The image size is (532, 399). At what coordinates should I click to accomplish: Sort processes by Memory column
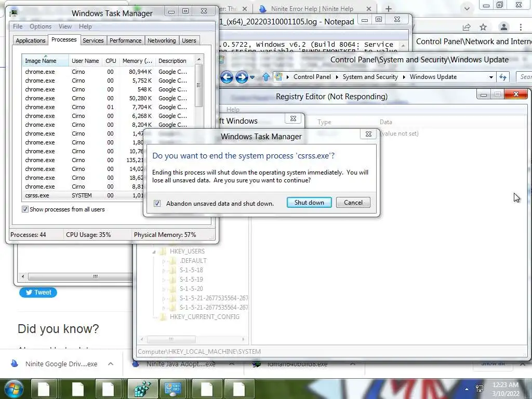point(137,61)
